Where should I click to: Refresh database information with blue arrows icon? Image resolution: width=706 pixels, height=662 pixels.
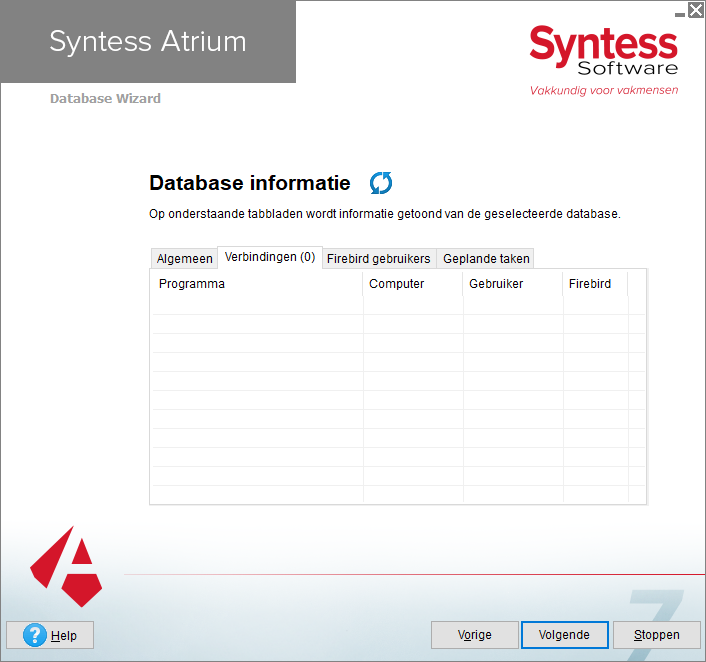coord(381,183)
